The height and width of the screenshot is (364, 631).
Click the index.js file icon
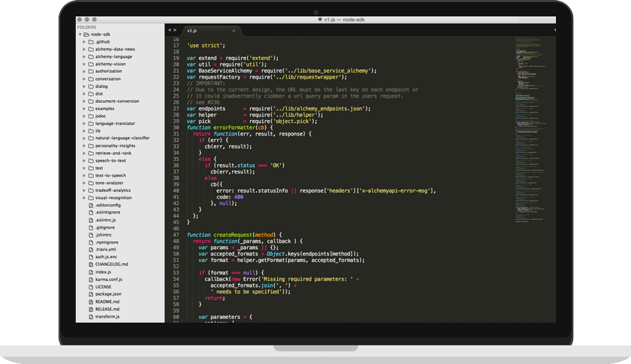pyautogui.click(x=91, y=272)
